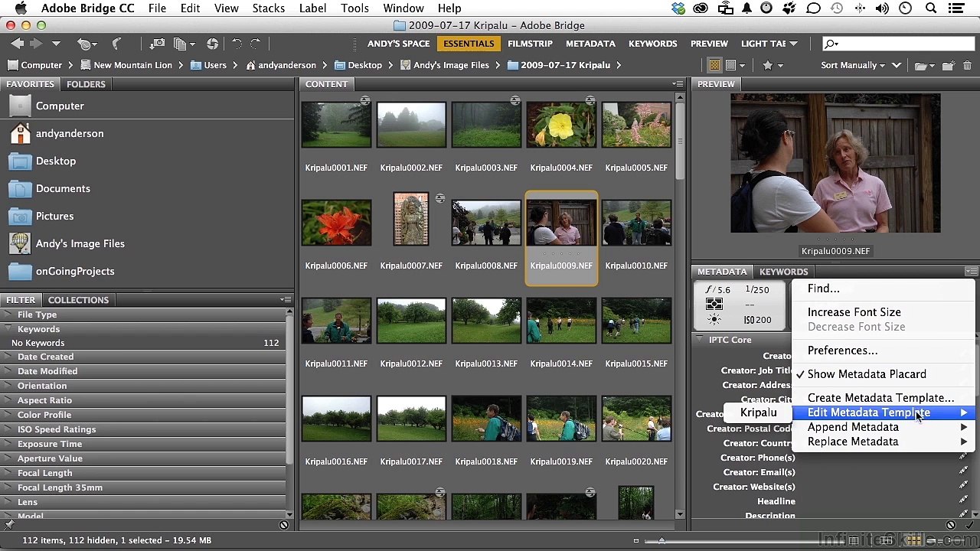The image size is (980, 551).
Task: Select thumbnail Kripalu0006.NEF red flower
Action: (x=336, y=223)
